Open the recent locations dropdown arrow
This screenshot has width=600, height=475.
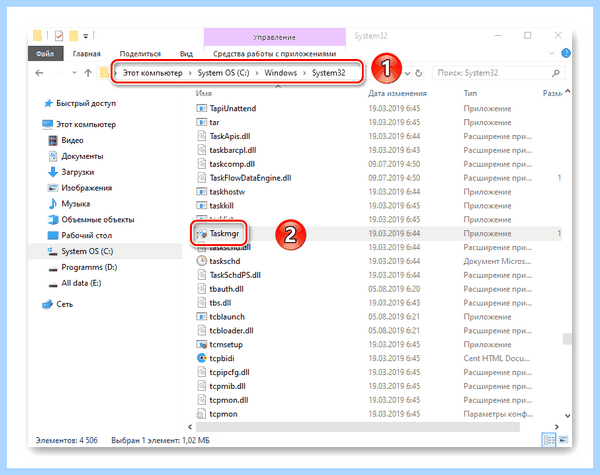point(74,73)
